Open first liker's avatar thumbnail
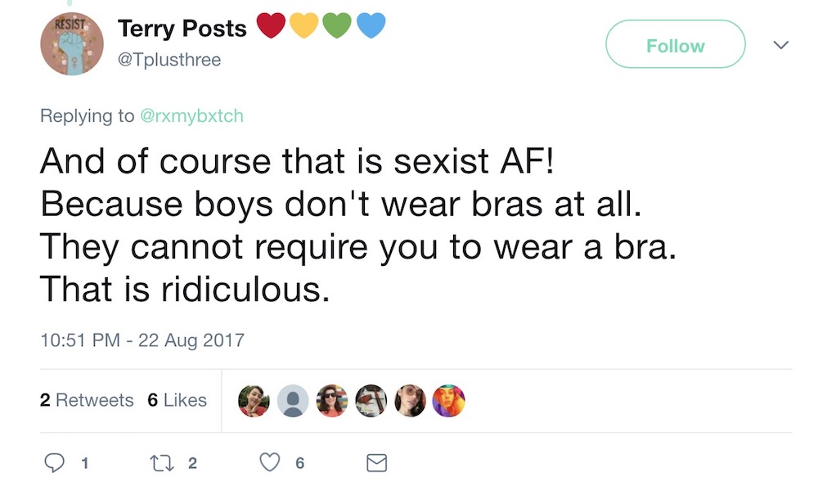818x504 pixels. point(254,401)
